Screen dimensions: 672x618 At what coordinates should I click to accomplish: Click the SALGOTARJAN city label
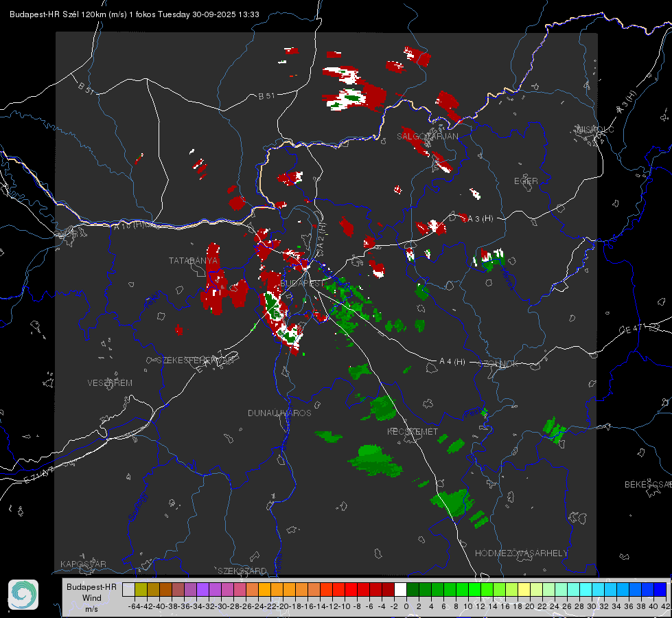tap(427, 137)
